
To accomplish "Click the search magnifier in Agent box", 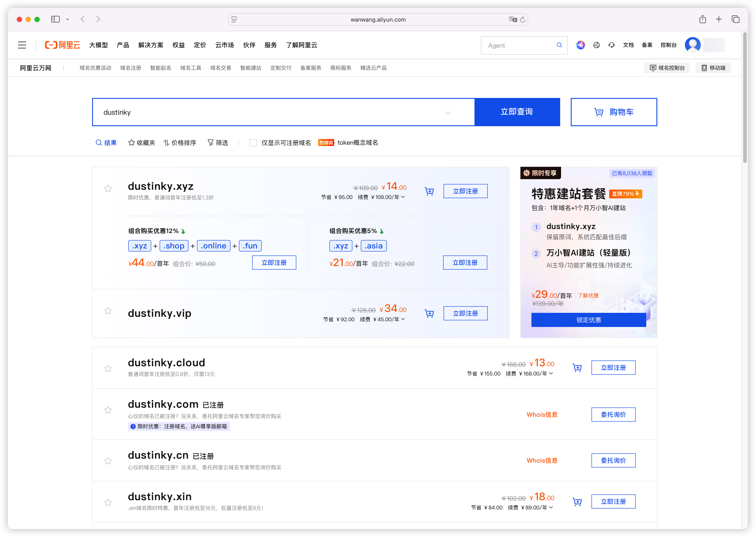I will [559, 45].
